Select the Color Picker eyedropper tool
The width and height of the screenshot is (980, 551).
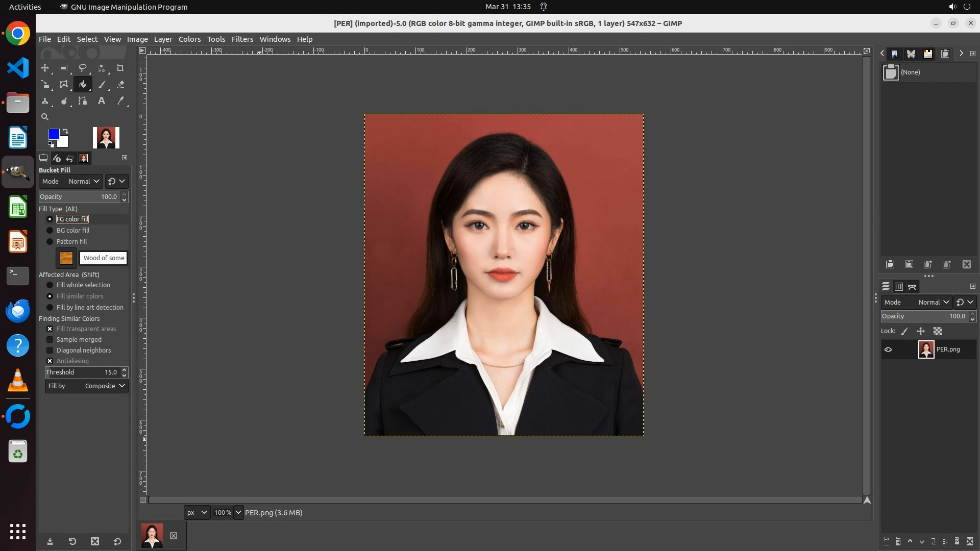tap(120, 101)
